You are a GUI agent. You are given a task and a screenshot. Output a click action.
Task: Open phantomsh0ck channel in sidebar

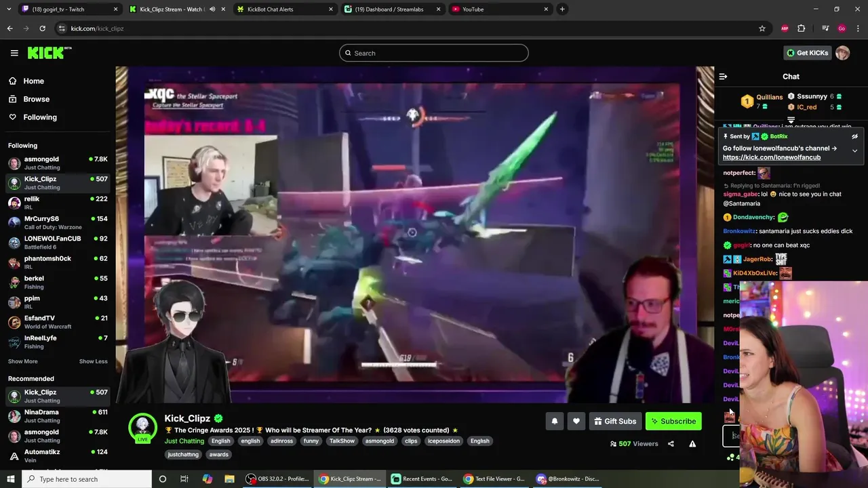click(x=57, y=262)
